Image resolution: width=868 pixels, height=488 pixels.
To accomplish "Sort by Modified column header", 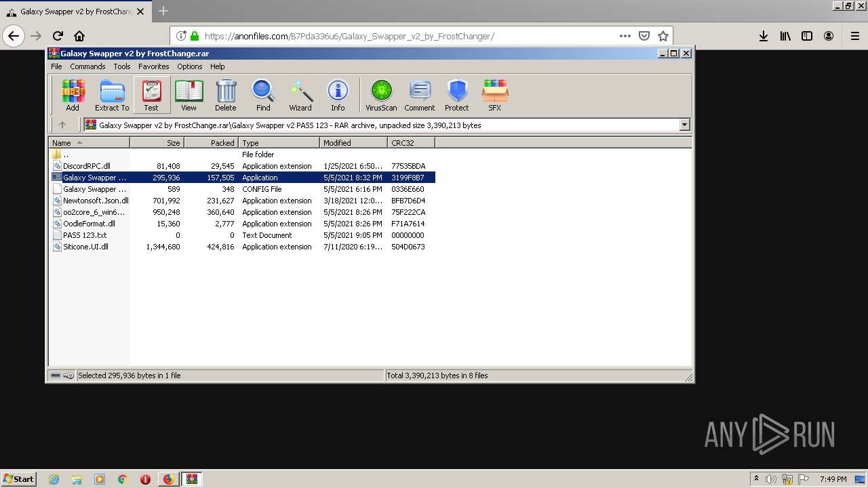I will coord(353,143).
